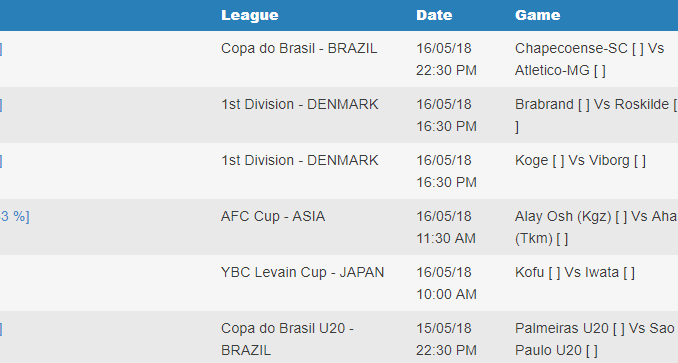The height and width of the screenshot is (363, 678).
Task: Click the Koge Vs Viborg game
Action: click(x=580, y=160)
